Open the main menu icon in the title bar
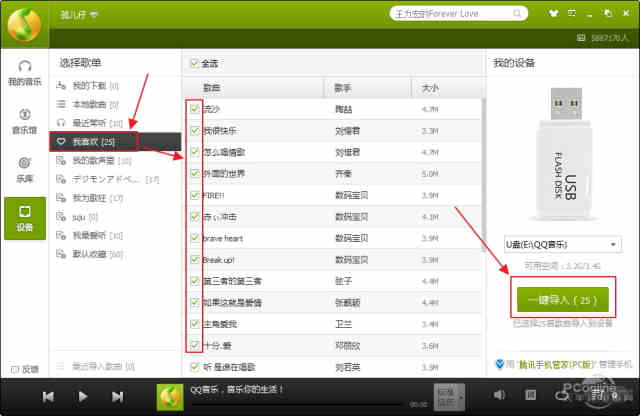Viewport: 640px width, 416px height. 572,13
